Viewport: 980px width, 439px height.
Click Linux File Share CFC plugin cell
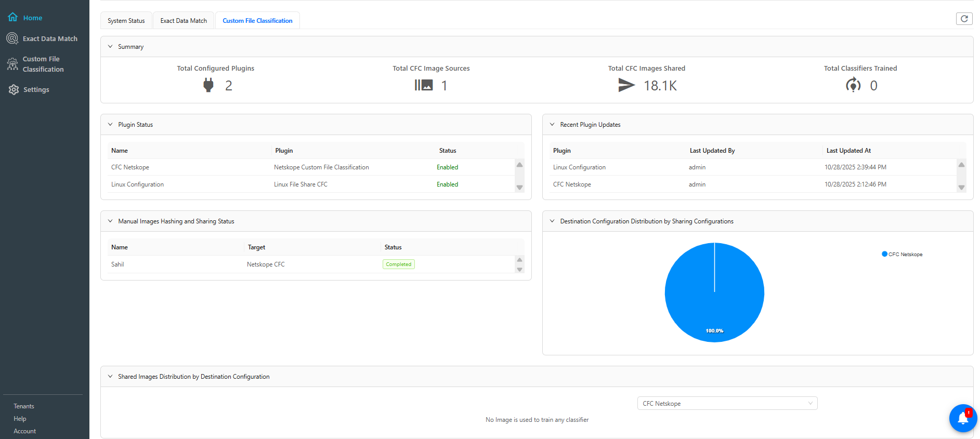300,184
